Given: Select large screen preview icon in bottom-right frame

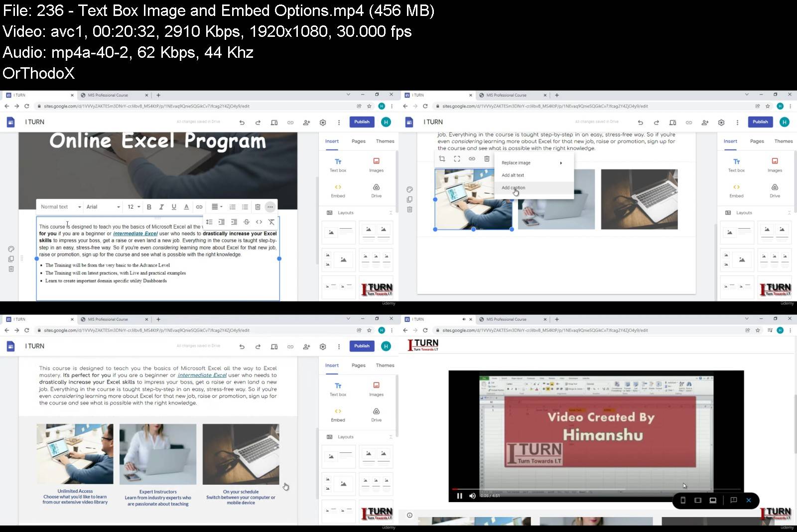Looking at the screenshot, I should click(713, 500).
